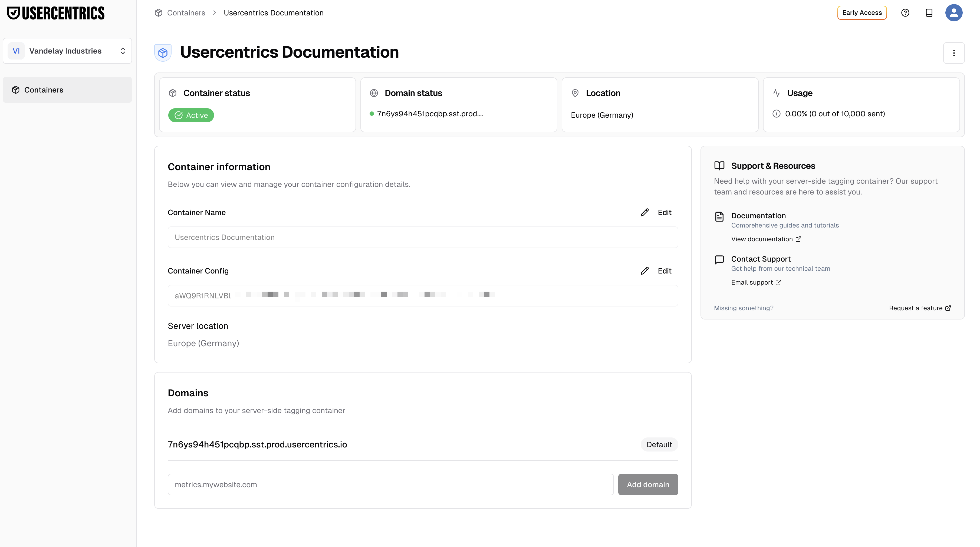
Task: Click the Container information heading
Action: (219, 167)
